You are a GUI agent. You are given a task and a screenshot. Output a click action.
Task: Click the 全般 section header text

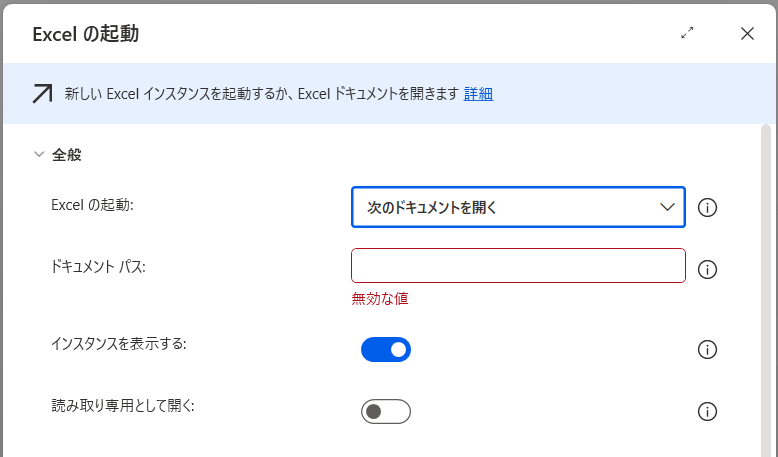pos(67,155)
